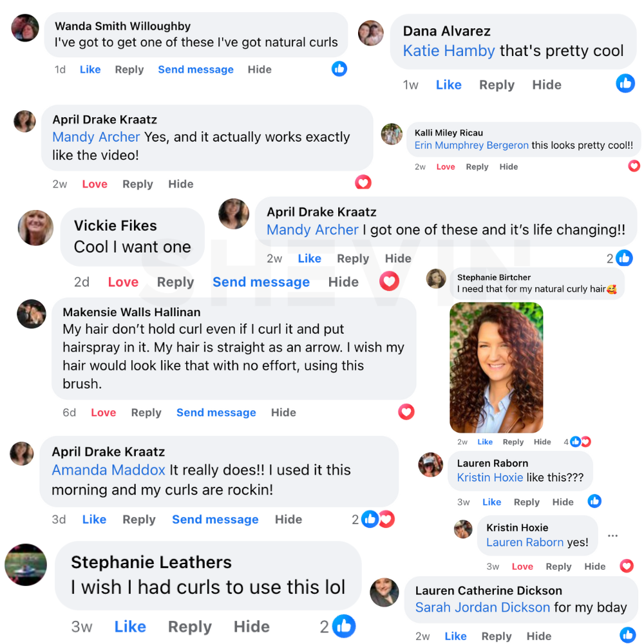Viewport: 644px width, 644px height.
Task: Hide Lauren Catherine Dickson's comment
Action: 539,636
